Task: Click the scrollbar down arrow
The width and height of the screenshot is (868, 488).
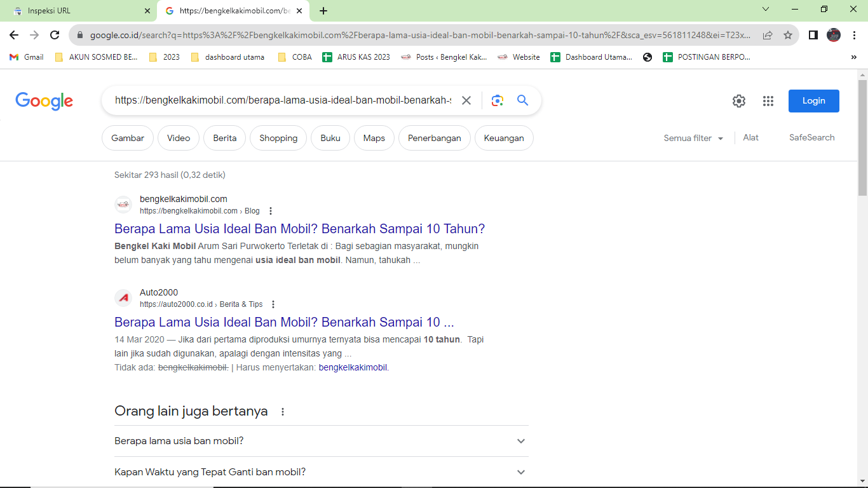Action: (x=862, y=482)
